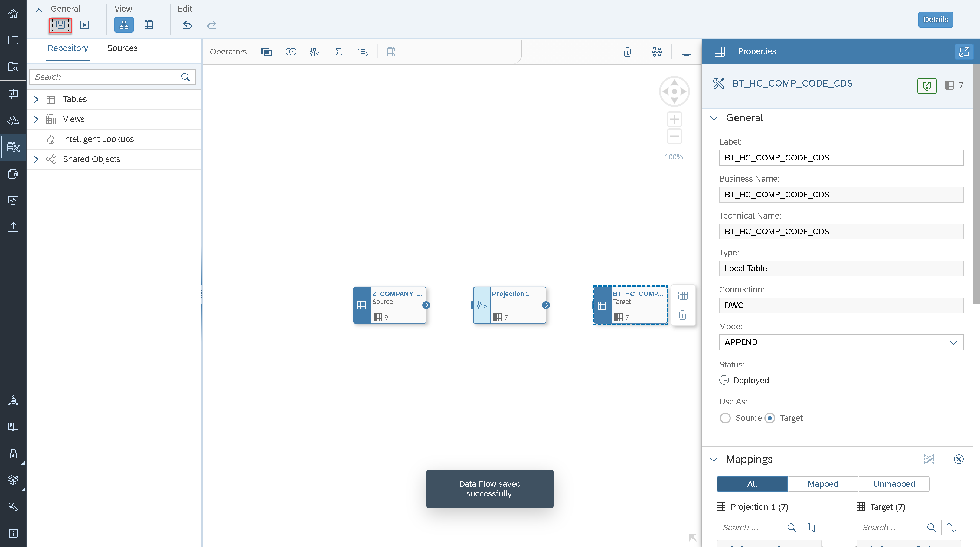Add a Script operator

click(363, 52)
